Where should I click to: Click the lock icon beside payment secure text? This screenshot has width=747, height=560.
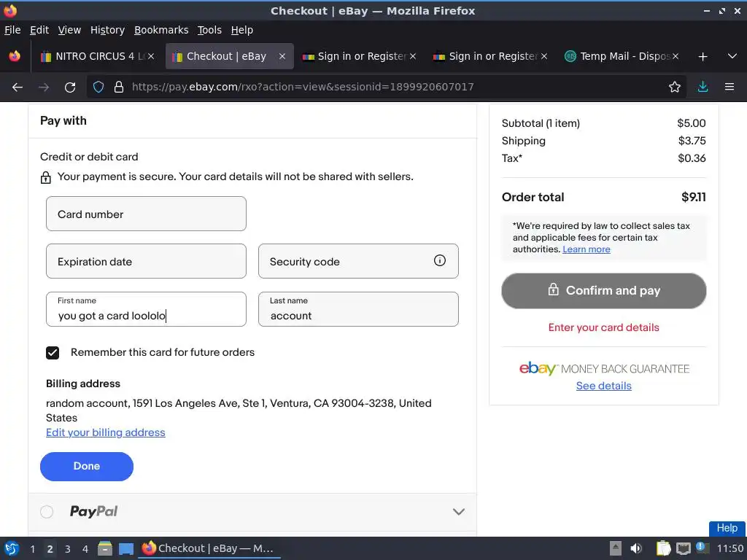pos(45,178)
